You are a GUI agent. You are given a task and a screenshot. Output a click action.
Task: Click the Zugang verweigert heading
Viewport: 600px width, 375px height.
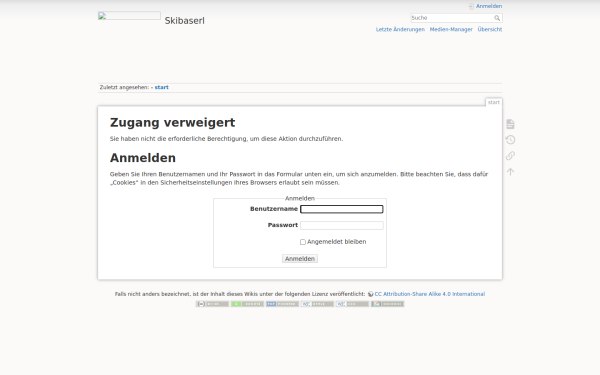(173, 123)
